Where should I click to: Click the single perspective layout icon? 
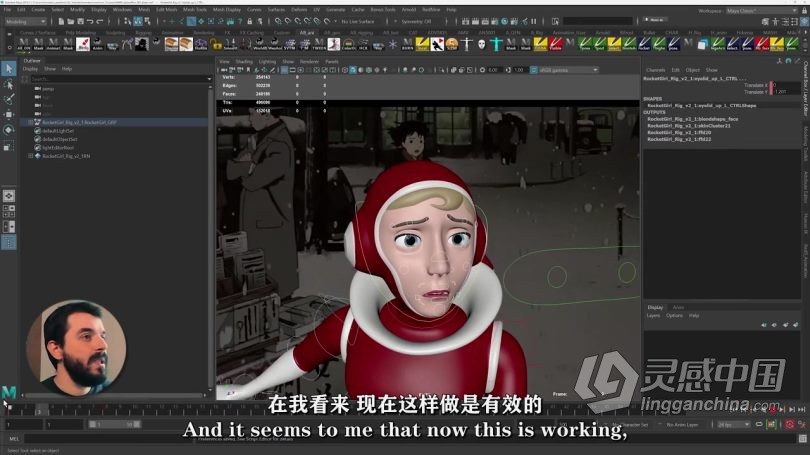9,196
